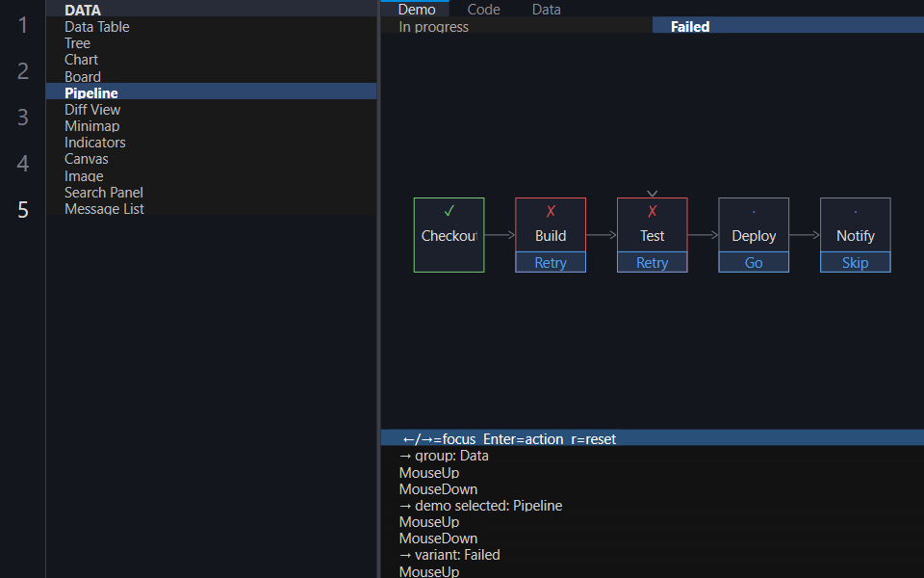Select the Deploy stage label
The width and height of the screenshot is (924, 578).
(x=754, y=236)
